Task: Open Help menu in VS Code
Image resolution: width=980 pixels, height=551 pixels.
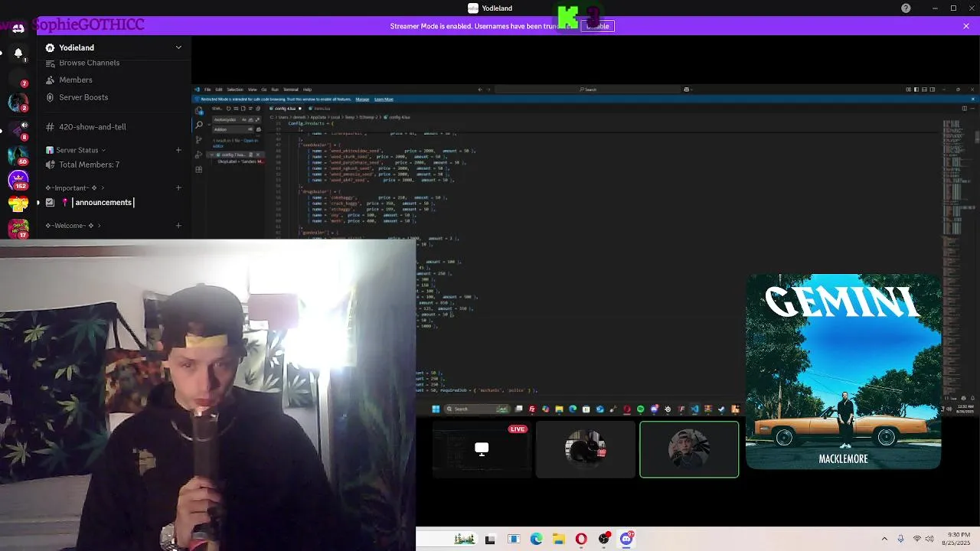Action: tap(307, 90)
